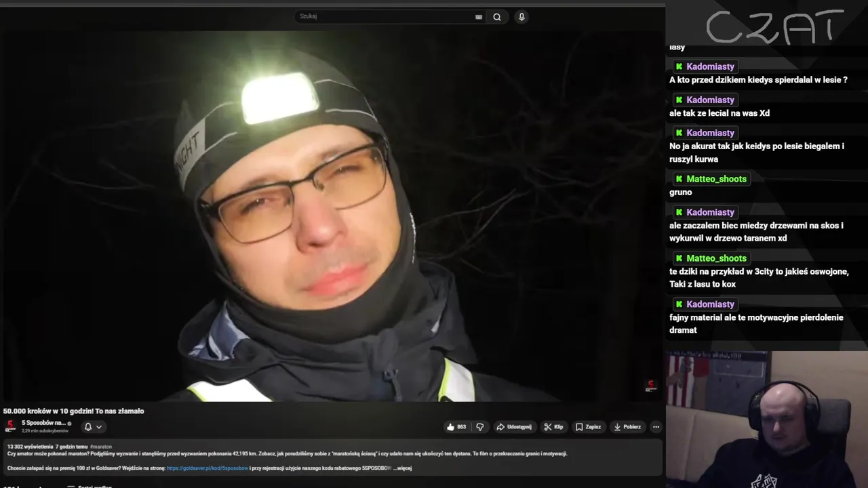Click chat message 'ale tak ze lecial na was Xd'
Viewport: 868px width, 488px height.
click(x=719, y=113)
